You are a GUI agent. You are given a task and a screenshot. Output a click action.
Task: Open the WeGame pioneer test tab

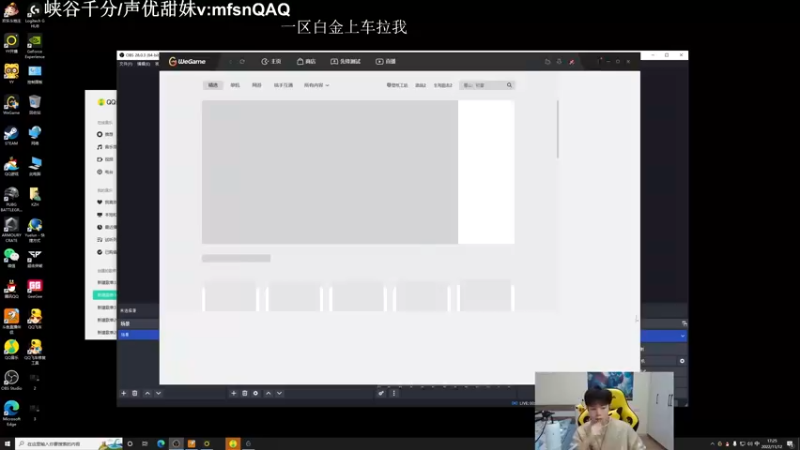(x=345, y=61)
